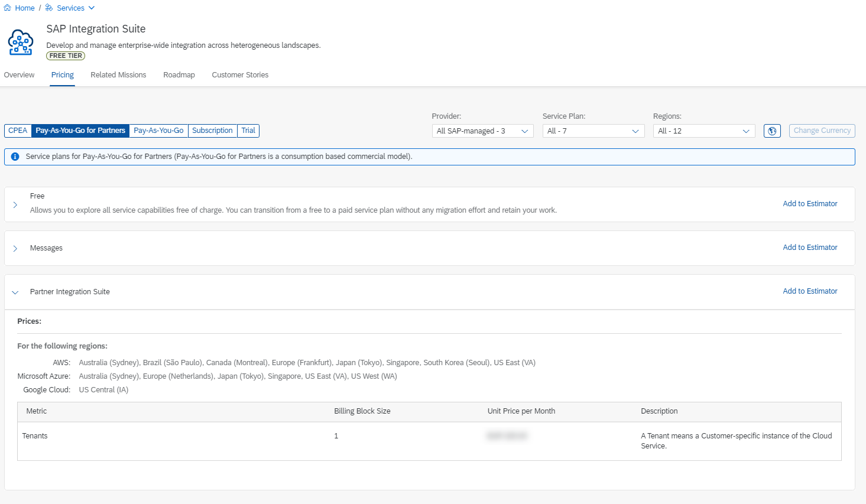
Task: Select Pay-As-You-Go for Partners model
Action: [x=80, y=131]
